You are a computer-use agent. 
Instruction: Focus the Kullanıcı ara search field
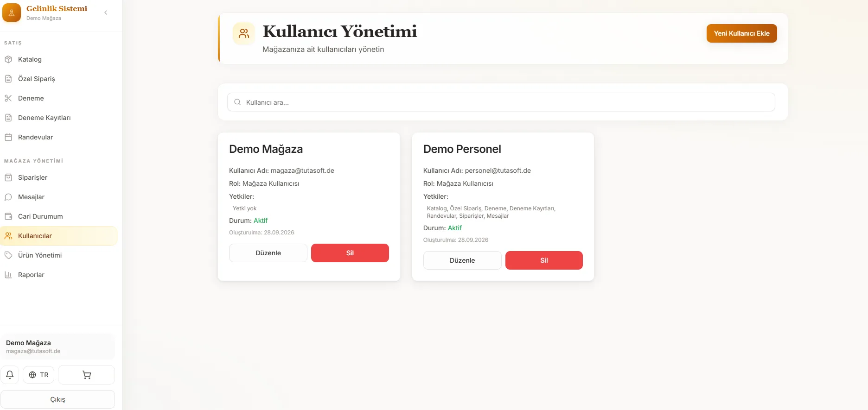click(x=501, y=102)
